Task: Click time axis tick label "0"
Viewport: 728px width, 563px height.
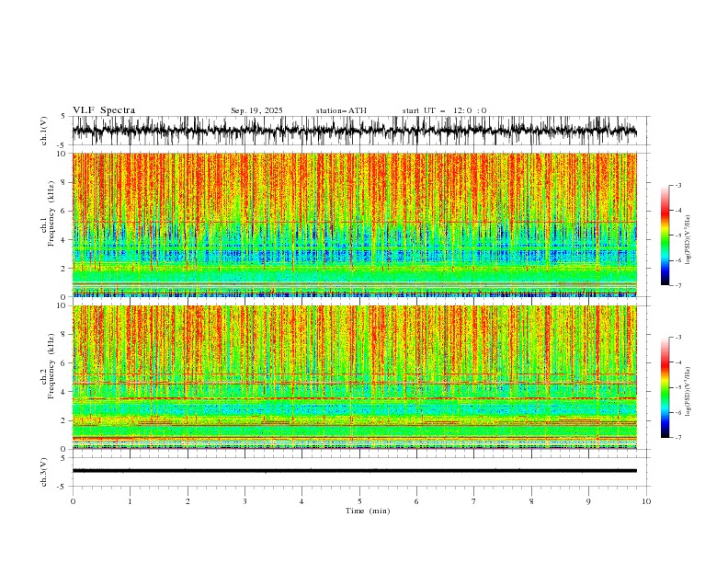Action: click(73, 501)
